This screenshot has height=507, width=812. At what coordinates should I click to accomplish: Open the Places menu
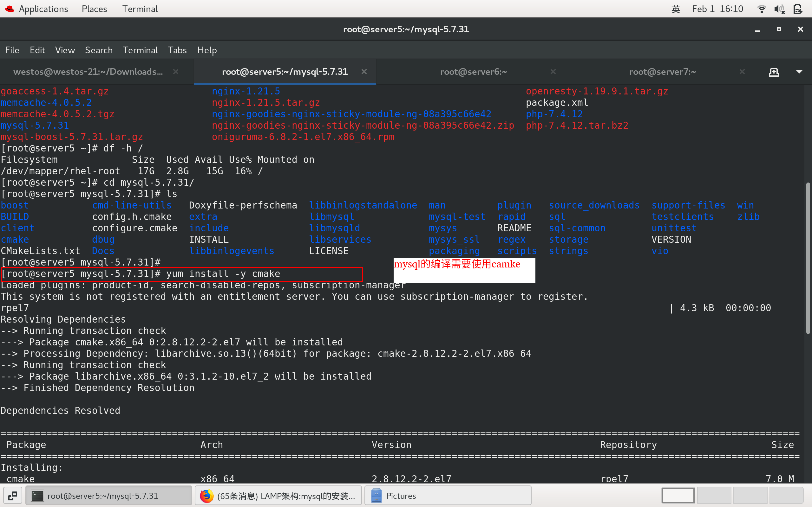click(x=94, y=9)
